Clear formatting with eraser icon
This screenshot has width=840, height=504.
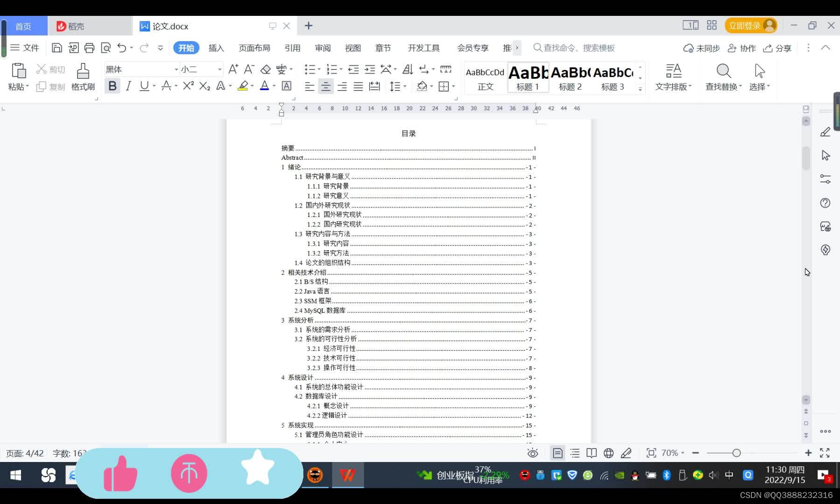(x=266, y=70)
